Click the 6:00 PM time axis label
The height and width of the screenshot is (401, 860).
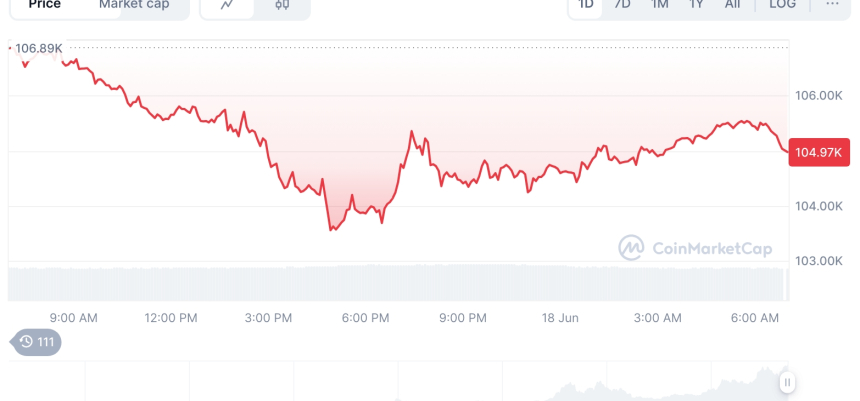(x=365, y=318)
